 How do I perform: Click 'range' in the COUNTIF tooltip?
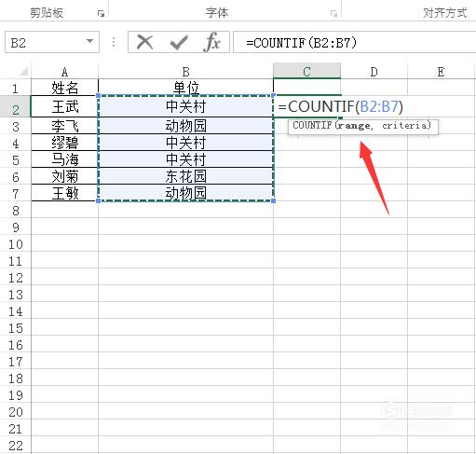(354, 126)
